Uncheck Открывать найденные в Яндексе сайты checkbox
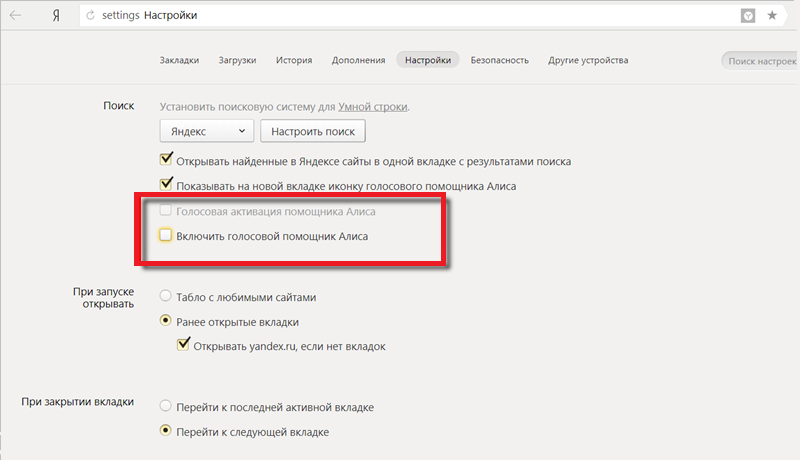The image size is (800, 460). pyautogui.click(x=166, y=159)
